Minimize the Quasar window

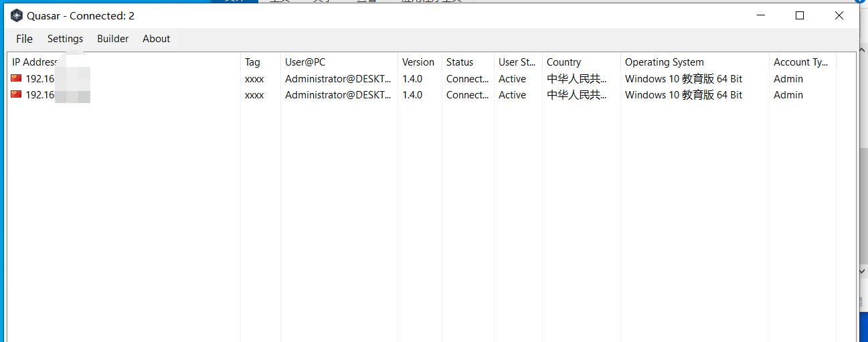[760, 16]
